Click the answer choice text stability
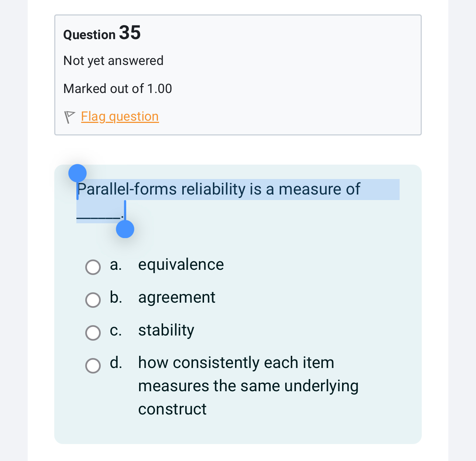Image resolution: width=476 pixels, height=461 pixels. tap(166, 330)
